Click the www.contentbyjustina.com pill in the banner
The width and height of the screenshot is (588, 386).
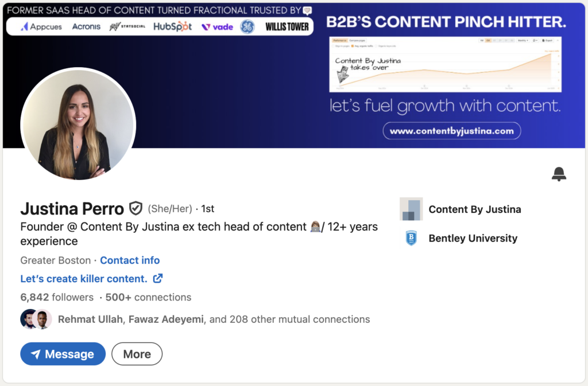coord(451,131)
